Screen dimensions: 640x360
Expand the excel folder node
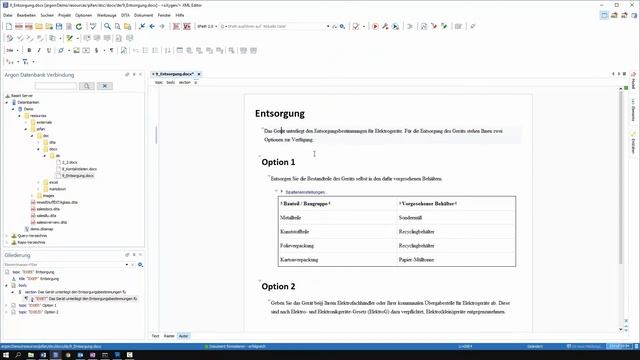click(x=38, y=182)
